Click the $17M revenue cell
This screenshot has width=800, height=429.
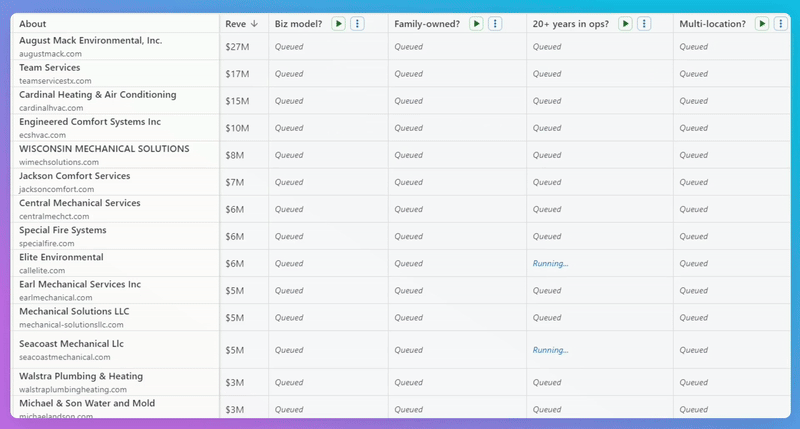[x=244, y=73]
